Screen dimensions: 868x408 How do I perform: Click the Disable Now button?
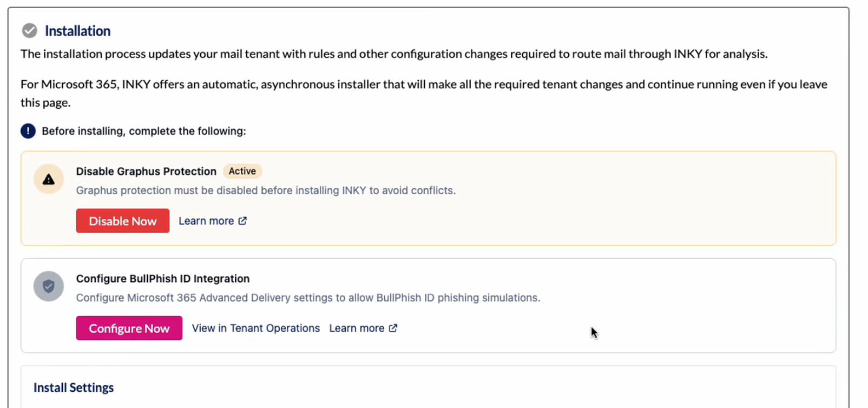123,221
